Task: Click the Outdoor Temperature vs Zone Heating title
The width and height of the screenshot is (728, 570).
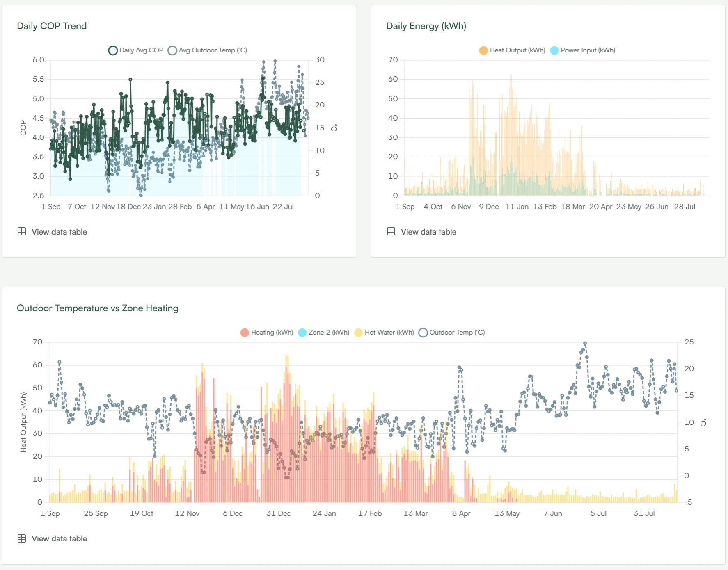Action: 98,308
